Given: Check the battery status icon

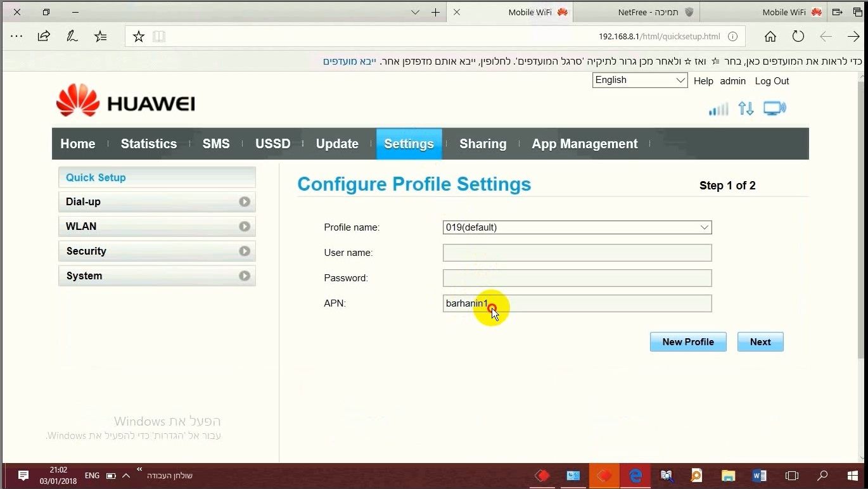Looking at the screenshot, I should pyautogui.click(x=111, y=476).
